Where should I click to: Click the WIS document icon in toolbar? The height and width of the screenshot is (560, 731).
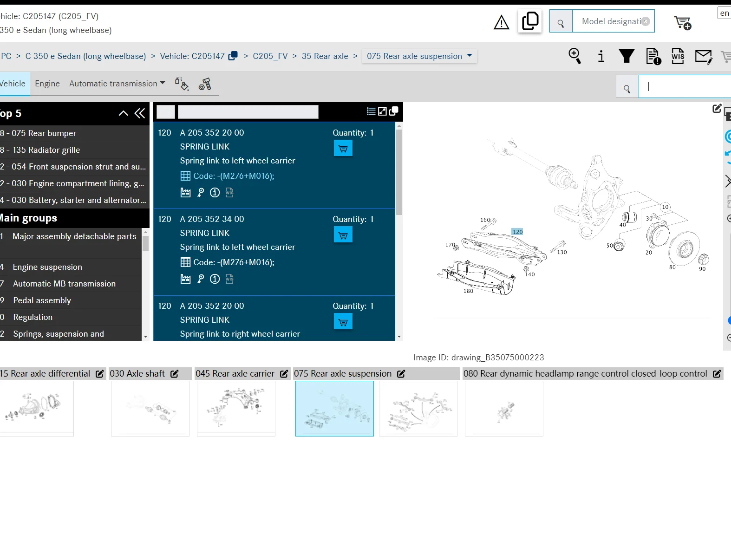tap(678, 56)
